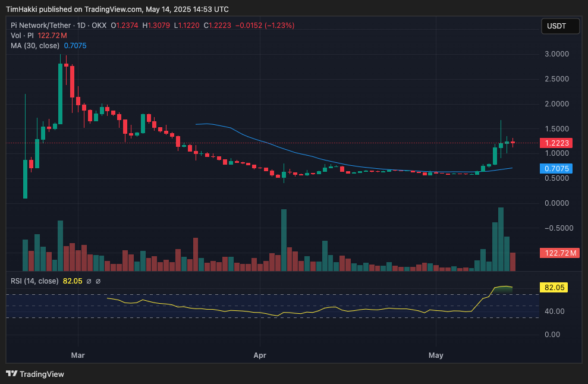Click the Apr label on the time axis
Screen dimensions: 588x384
(260, 355)
